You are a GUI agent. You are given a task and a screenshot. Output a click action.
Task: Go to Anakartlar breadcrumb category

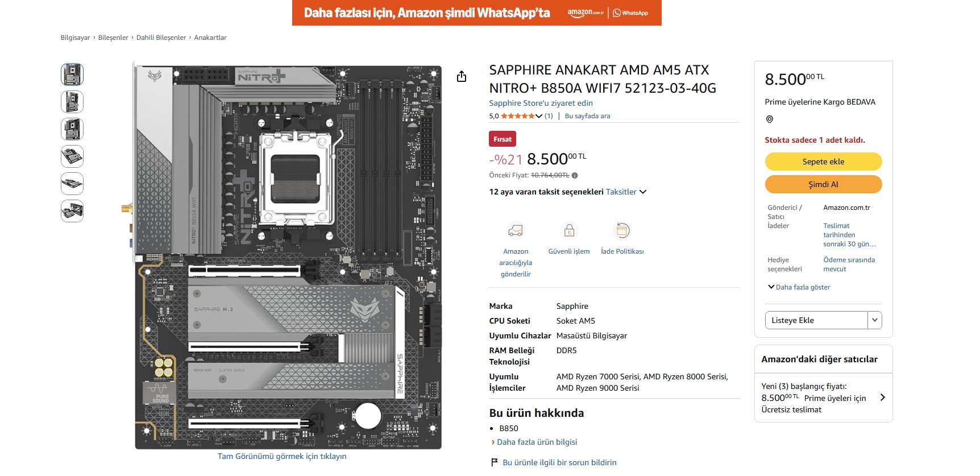[210, 38]
